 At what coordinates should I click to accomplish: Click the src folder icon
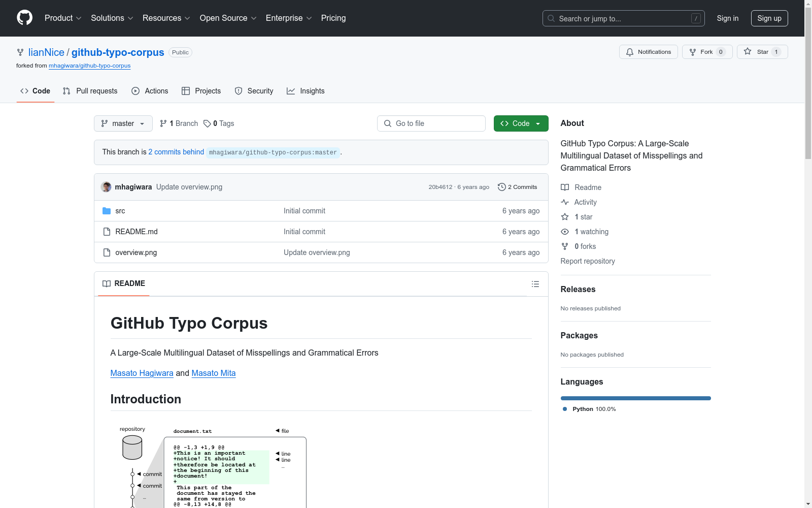pos(107,211)
